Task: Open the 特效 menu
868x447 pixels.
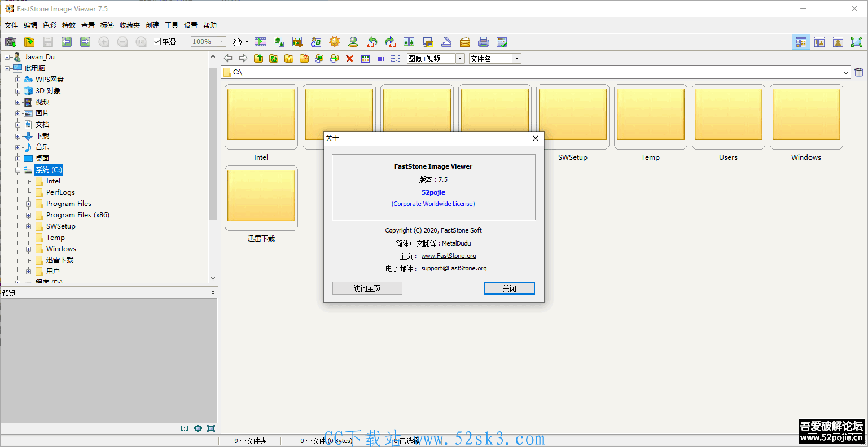Action: tap(69, 25)
